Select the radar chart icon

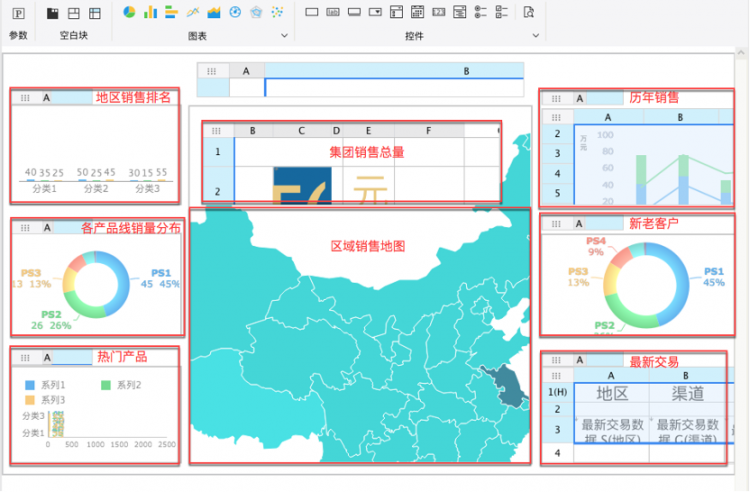tap(256, 12)
